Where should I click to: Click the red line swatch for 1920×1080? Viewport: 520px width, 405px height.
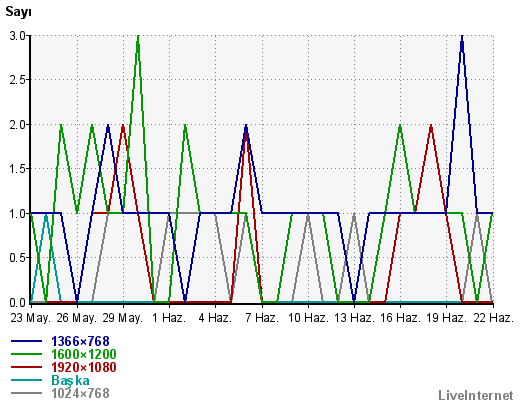point(26,367)
